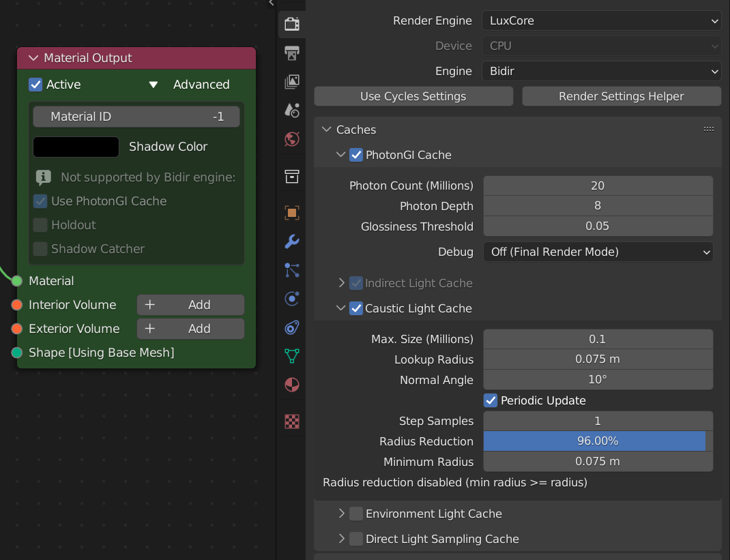This screenshot has width=730, height=560.
Task: Open the Render Engine dropdown
Action: pos(601,20)
